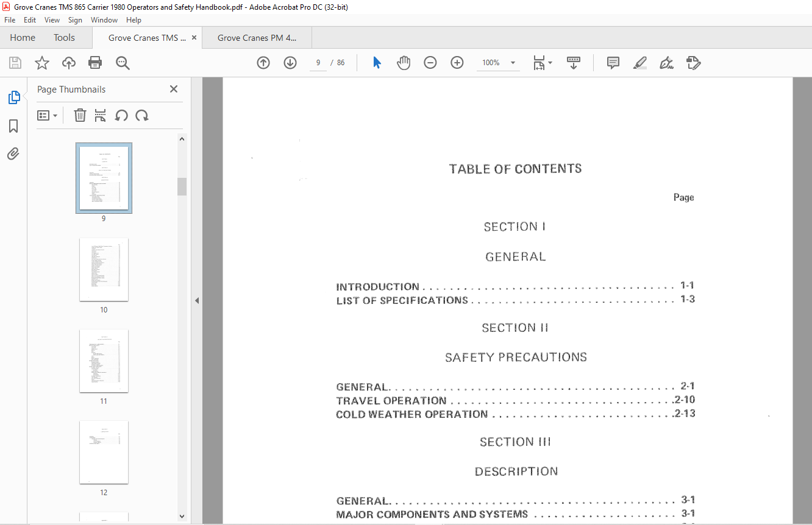Activate the Hand pan tool
The height and width of the screenshot is (525, 812).
click(x=404, y=63)
